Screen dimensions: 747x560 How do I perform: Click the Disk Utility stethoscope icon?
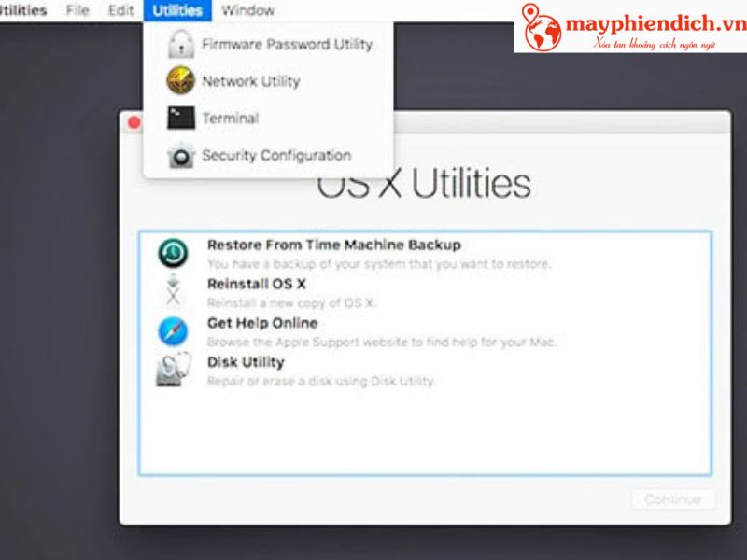click(x=174, y=370)
